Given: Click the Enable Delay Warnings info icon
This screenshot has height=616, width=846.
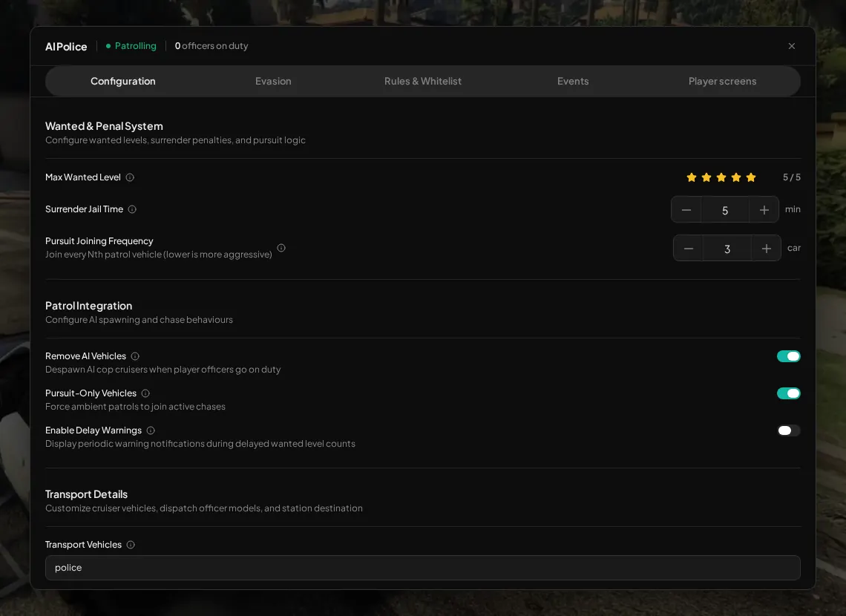Looking at the screenshot, I should (151, 430).
